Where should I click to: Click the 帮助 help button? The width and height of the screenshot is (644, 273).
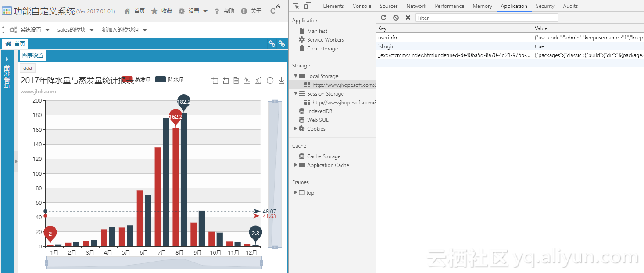click(x=224, y=11)
